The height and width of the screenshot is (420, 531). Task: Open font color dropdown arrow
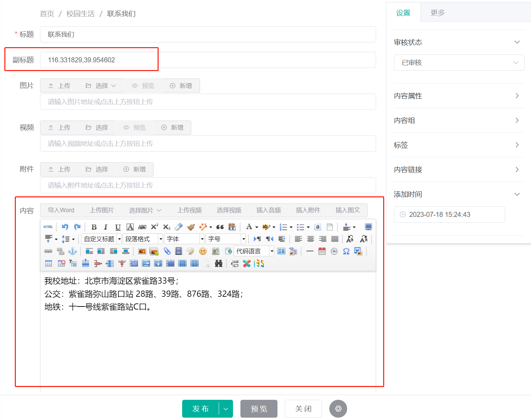[257, 227]
